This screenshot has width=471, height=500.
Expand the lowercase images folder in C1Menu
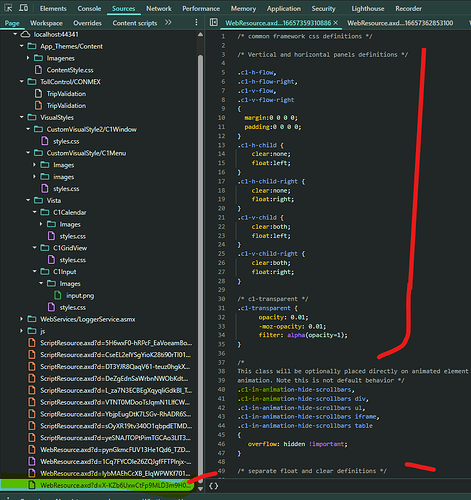[x=34, y=177]
